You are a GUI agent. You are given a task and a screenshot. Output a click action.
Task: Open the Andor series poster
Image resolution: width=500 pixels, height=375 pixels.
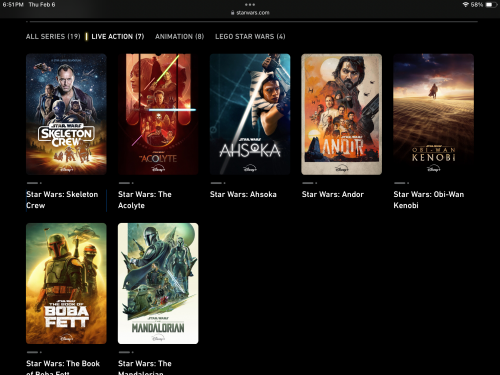click(342, 114)
